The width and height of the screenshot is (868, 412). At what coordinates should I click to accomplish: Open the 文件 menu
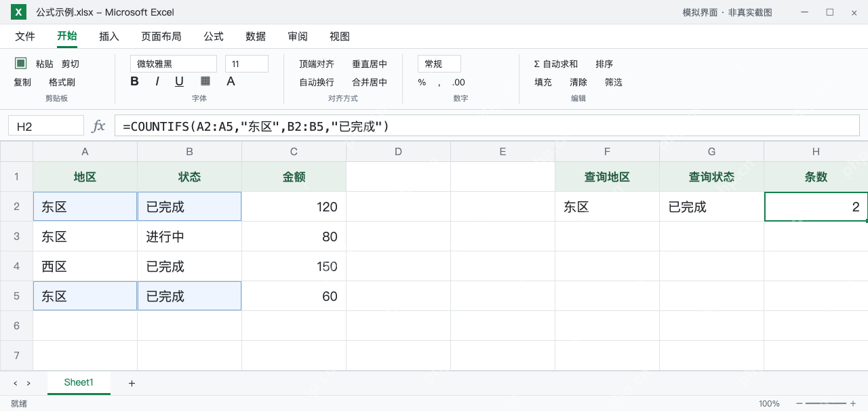tap(25, 37)
